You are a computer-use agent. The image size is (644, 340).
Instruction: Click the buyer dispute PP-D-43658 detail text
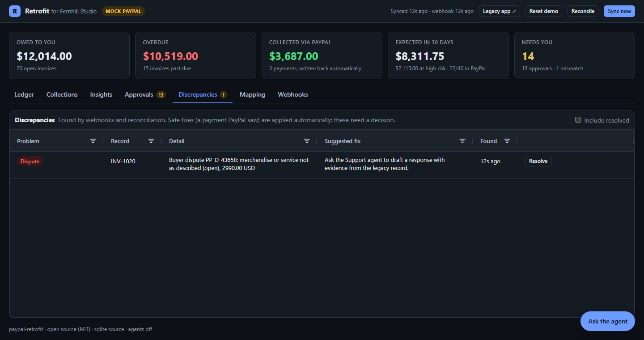pyautogui.click(x=239, y=164)
